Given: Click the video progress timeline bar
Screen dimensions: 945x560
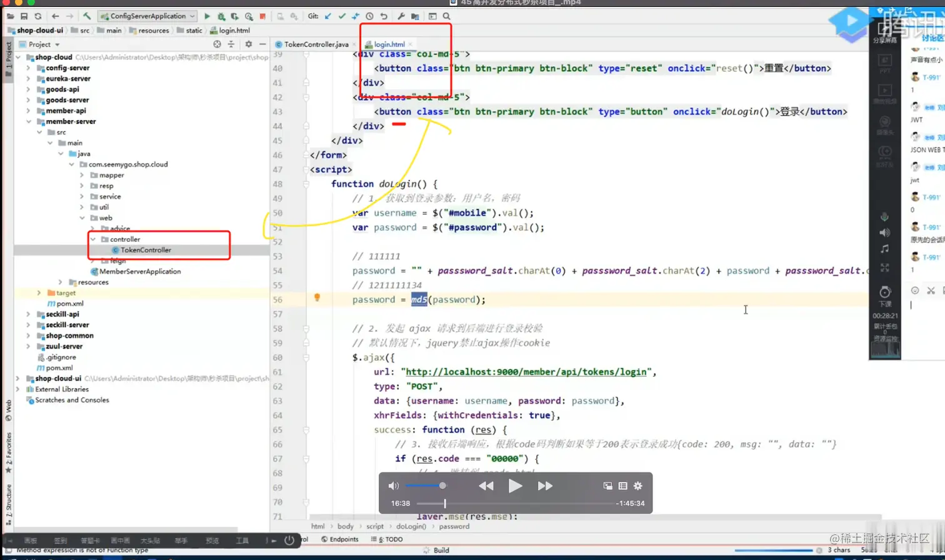Looking at the screenshot, I should pos(514,503).
